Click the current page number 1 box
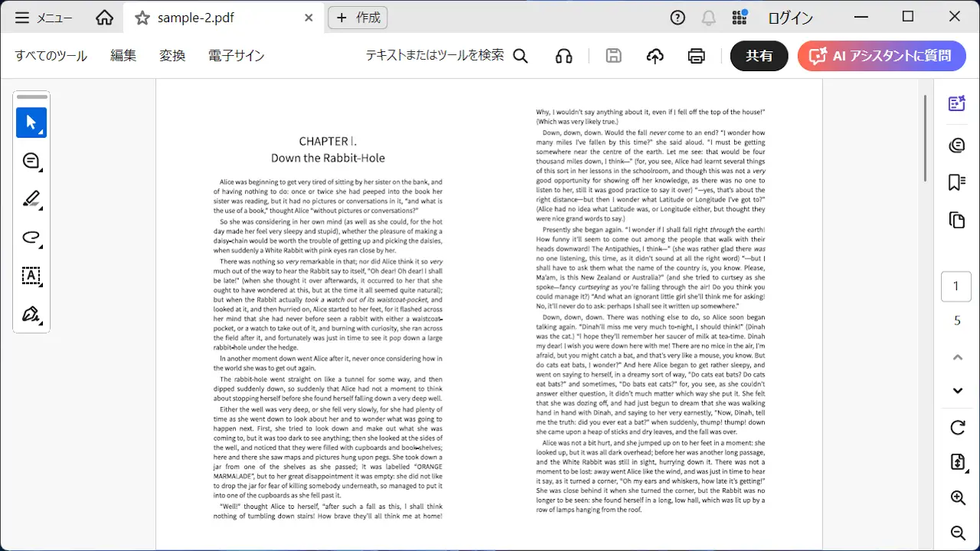The image size is (980, 551). point(956,286)
